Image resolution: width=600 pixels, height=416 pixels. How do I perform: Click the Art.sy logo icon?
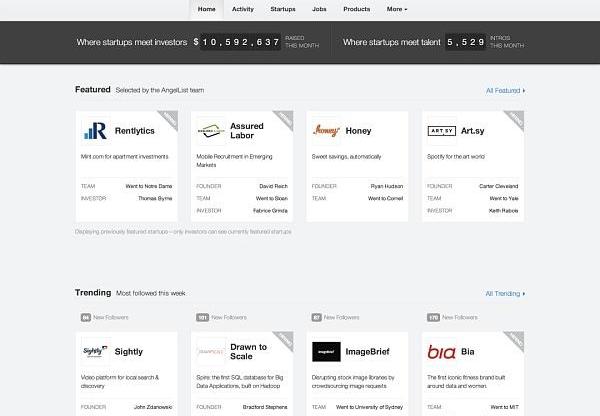[x=442, y=130]
